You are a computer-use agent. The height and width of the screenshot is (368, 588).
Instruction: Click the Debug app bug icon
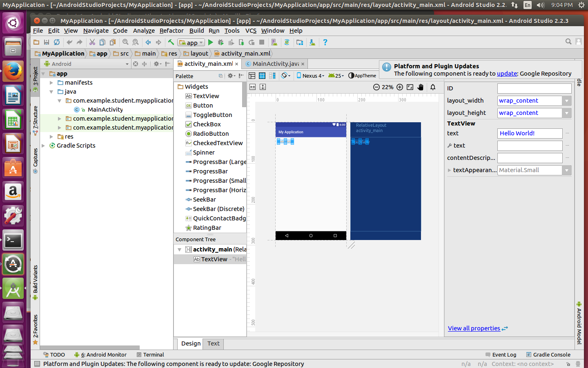220,42
